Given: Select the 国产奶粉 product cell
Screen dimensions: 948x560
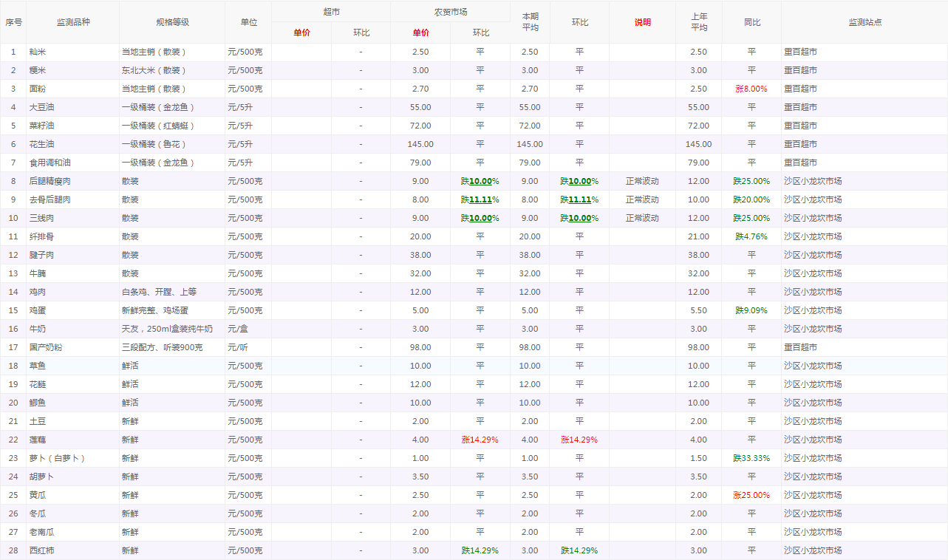Looking at the screenshot, I should [x=72, y=347].
